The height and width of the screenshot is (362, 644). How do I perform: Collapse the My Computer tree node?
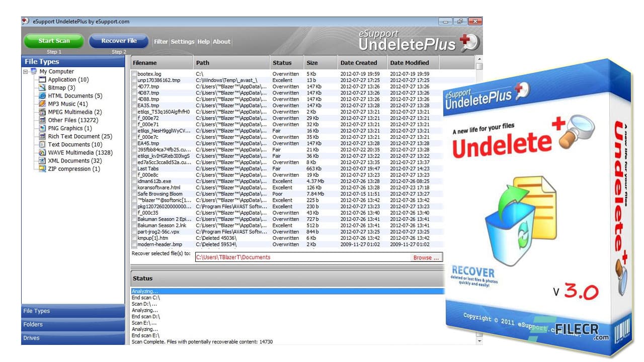24,71
